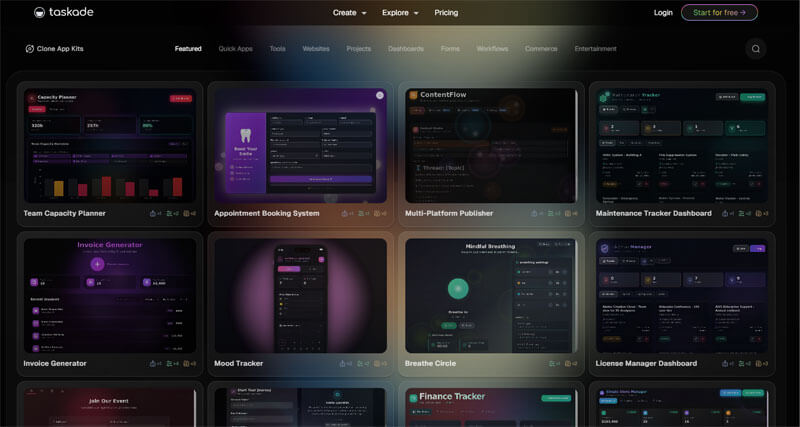Image resolution: width=800 pixels, height=427 pixels.
Task: Click the License Manager preview thumbnail
Action: point(682,296)
